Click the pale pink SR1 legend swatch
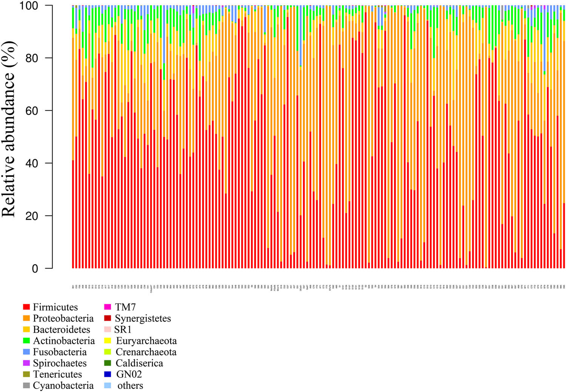Image resolution: width=566 pixels, height=392 pixels. 108,329
